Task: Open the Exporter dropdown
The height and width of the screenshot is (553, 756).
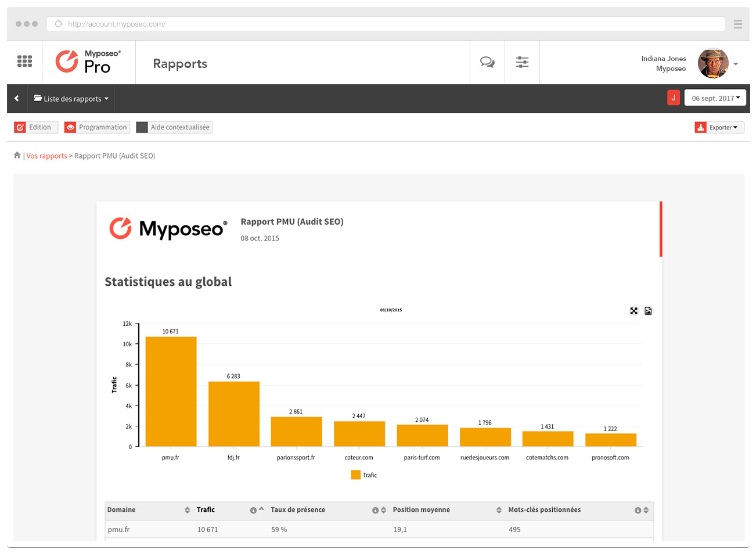Action: coord(719,127)
